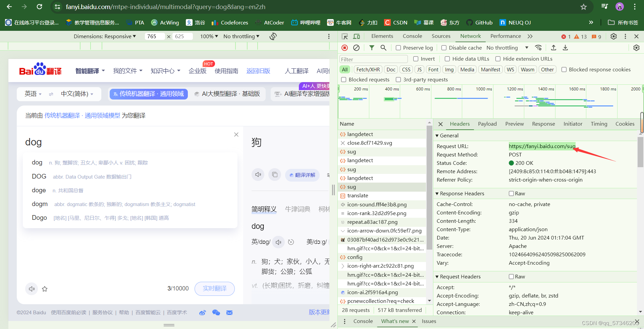The height and width of the screenshot is (329, 644).
Task: Open DevTools more options menu
Action: [625, 36]
